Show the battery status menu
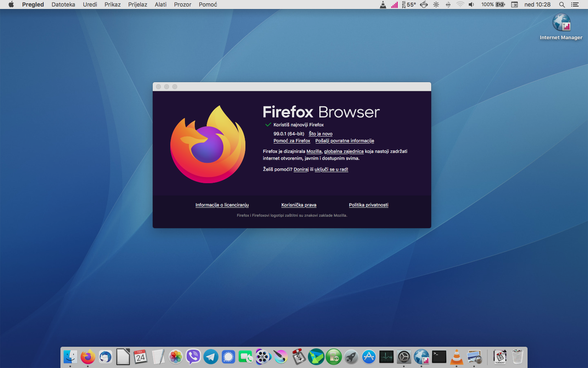This screenshot has width=588, height=368. point(500,5)
